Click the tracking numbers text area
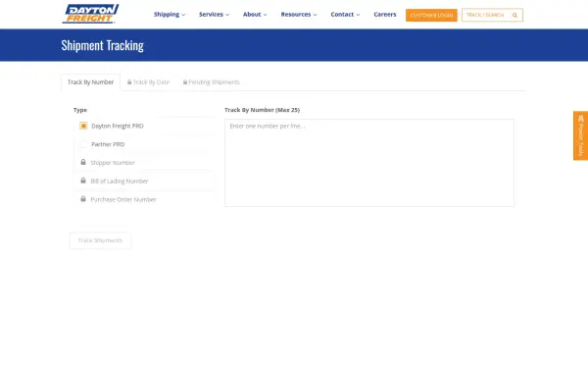 (x=369, y=163)
